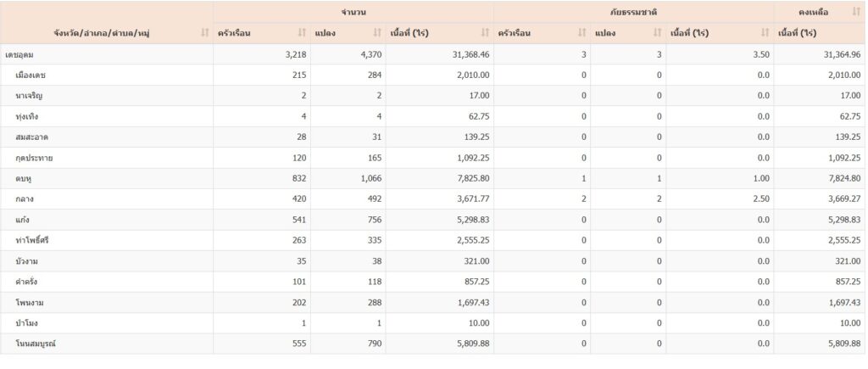Open the ท่าโพธิ์ศรี row
The height and width of the screenshot is (369, 868).
point(32,240)
